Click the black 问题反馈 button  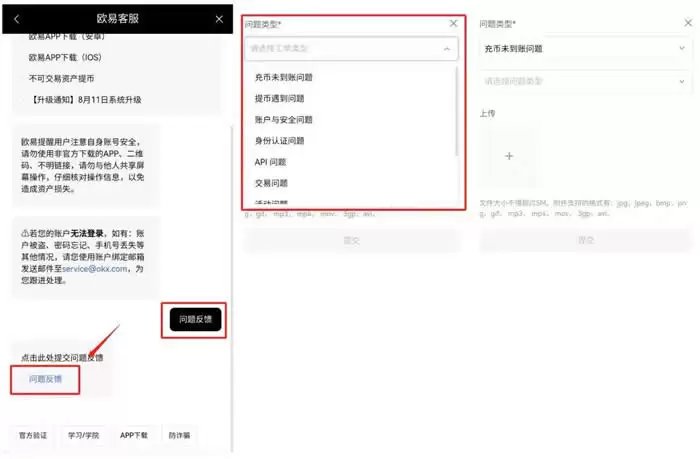tap(196, 319)
